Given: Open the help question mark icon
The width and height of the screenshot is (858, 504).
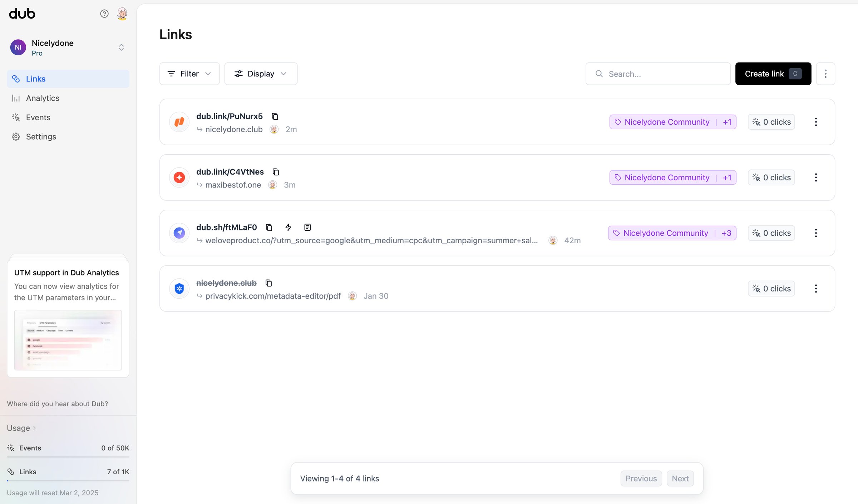Looking at the screenshot, I should tap(104, 14).
